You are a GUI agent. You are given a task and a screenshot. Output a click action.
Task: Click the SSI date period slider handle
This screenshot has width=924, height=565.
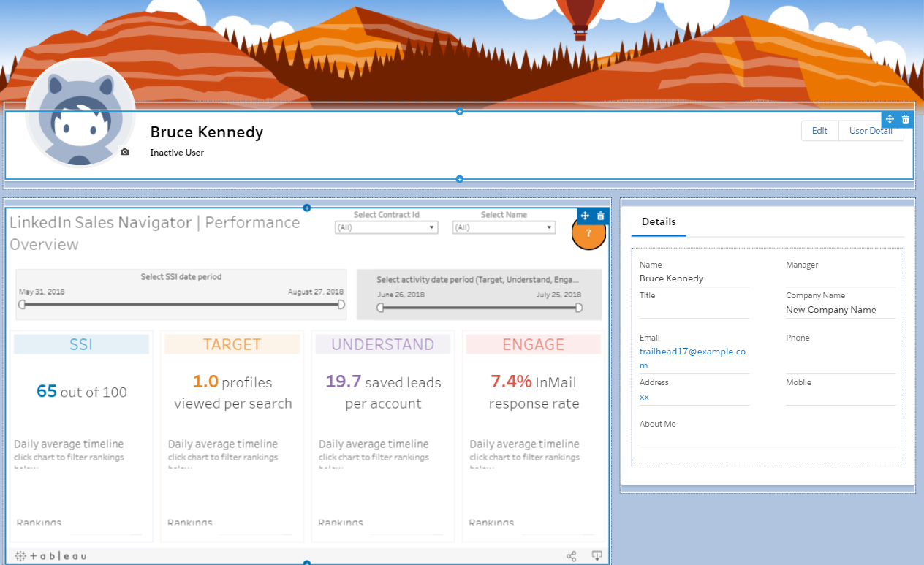[x=23, y=306]
